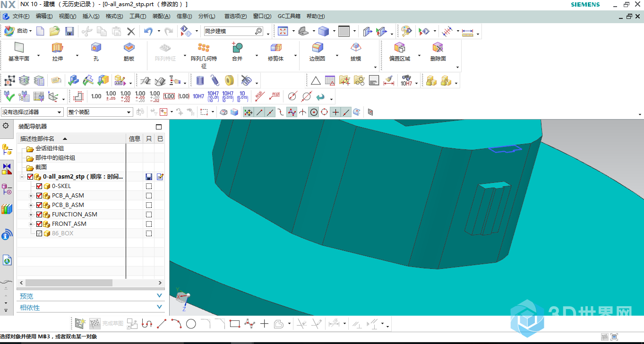Image resolution: width=644 pixels, height=344 pixels.
Task: Expand the PCB_A_ASM tree node
Action: click(x=31, y=196)
